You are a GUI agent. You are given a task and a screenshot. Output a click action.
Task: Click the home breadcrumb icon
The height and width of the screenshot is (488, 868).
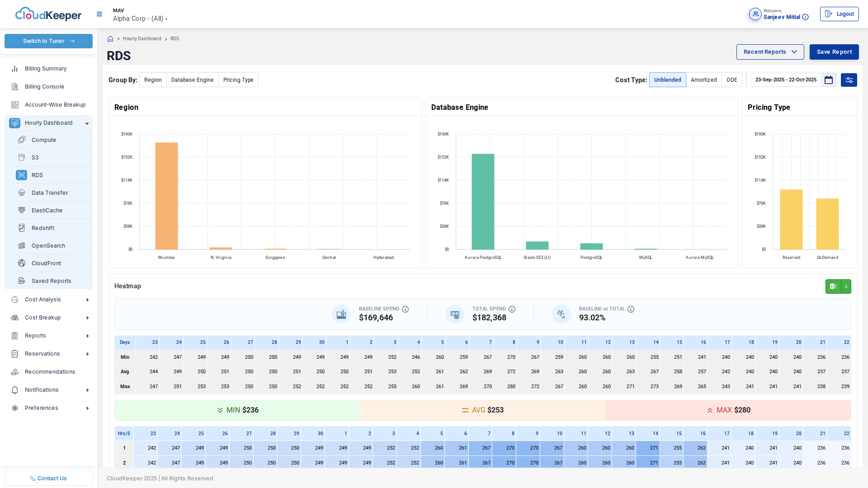[x=110, y=39]
